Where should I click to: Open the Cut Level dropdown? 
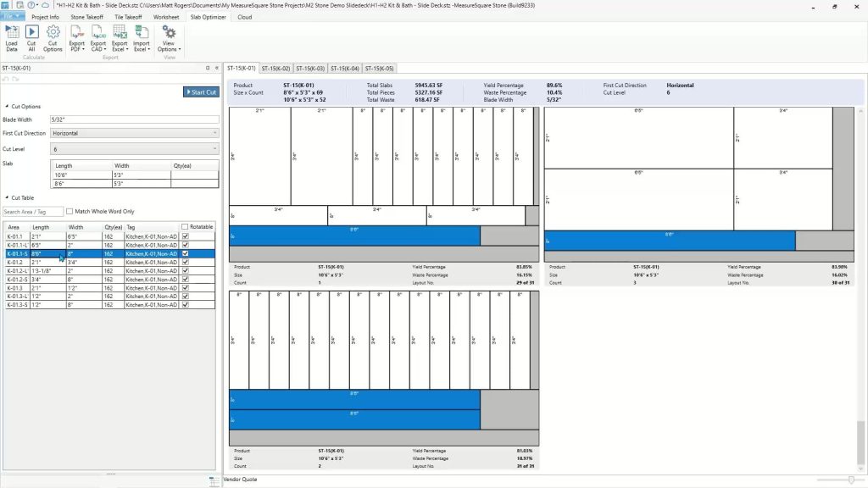click(x=134, y=148)
